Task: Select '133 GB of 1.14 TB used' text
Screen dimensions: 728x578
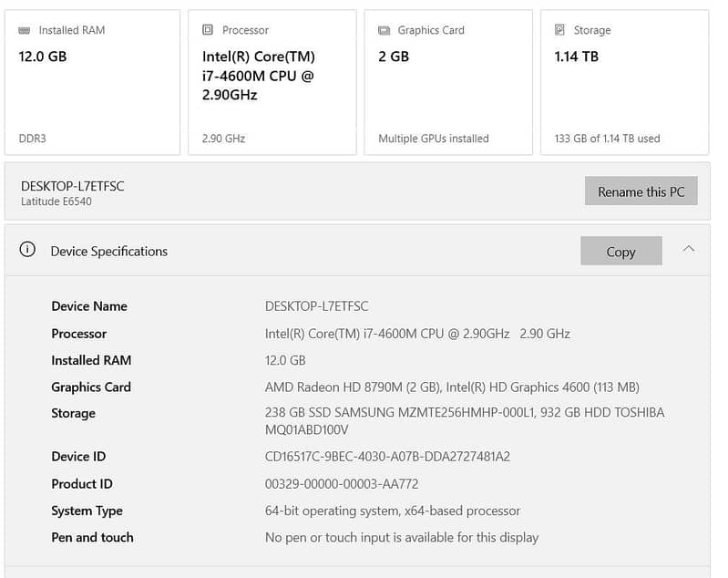Action: (608, 139)
